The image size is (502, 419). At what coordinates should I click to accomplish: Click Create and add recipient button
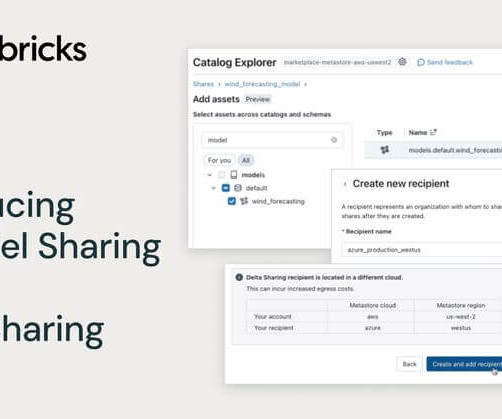pos(464,364)
